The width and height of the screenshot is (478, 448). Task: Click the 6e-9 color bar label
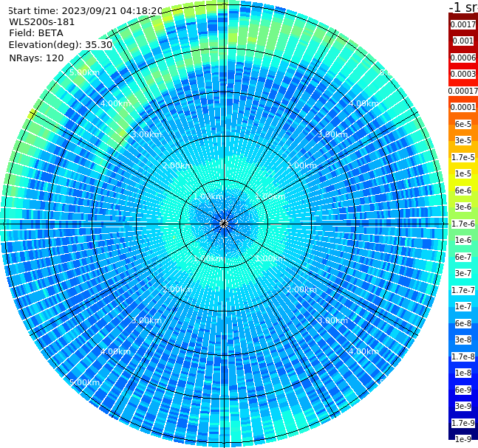463,390
